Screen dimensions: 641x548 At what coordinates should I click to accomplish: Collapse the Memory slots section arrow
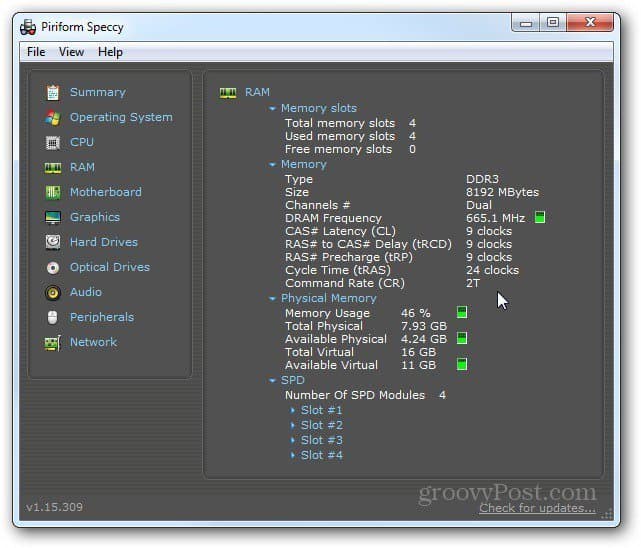click(273, 109)
